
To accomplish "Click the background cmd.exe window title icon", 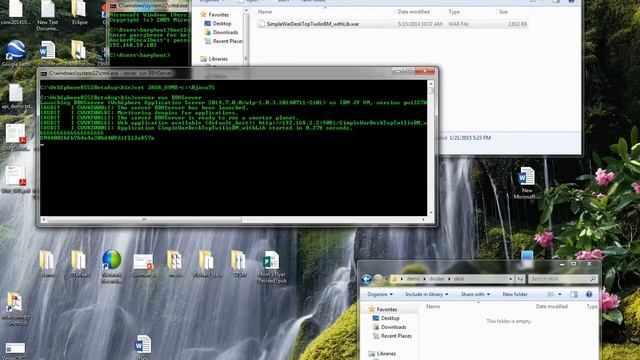I will [113, 6].
